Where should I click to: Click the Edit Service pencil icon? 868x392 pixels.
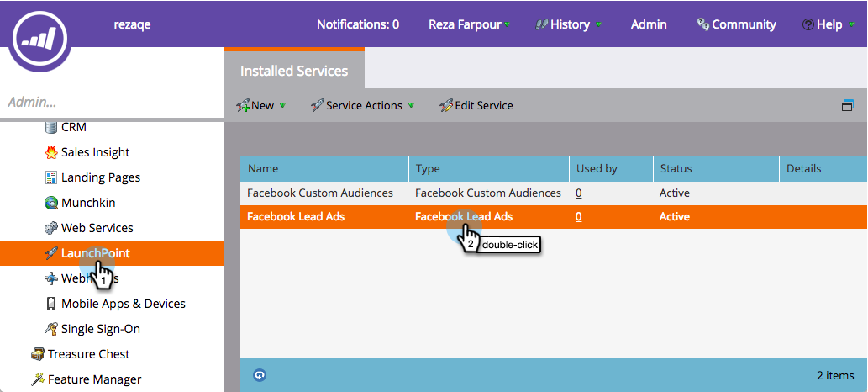[x=446, y=105]
